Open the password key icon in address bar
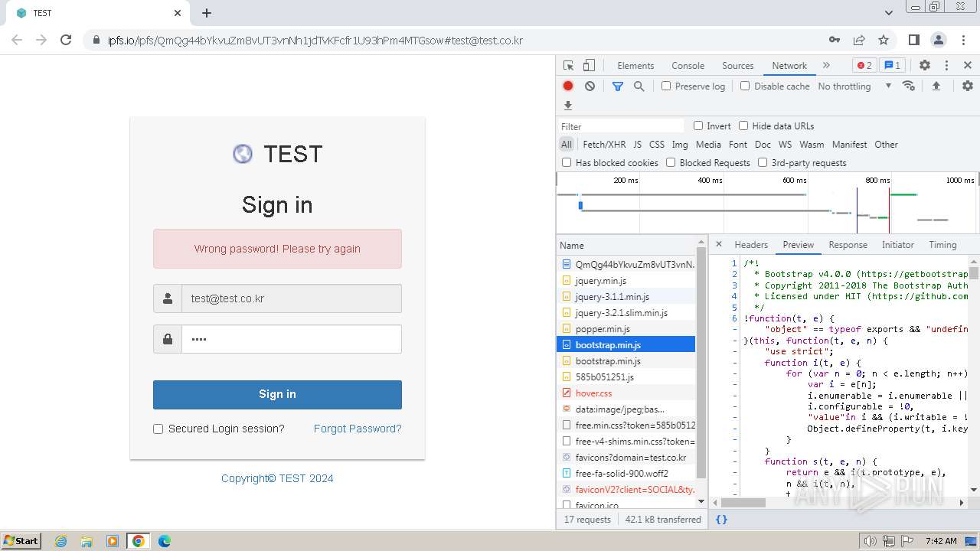 click(835, 40)
